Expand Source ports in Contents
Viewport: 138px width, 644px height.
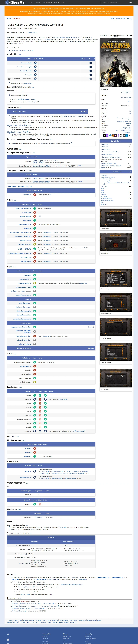click(x=130, y=181)
